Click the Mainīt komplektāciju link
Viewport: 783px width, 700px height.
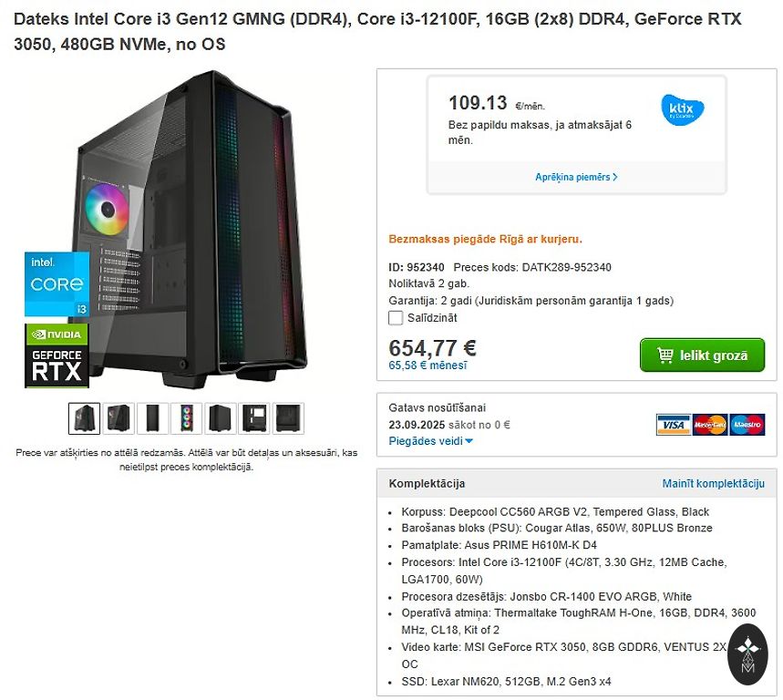(x=713, y=483)
